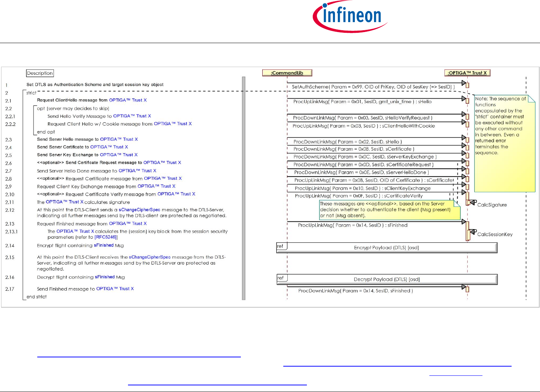
Task: Click the "end opt" label
Action: [x=46, y=132]
